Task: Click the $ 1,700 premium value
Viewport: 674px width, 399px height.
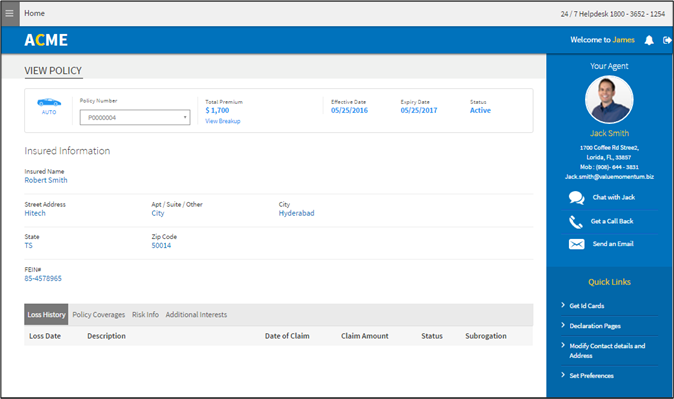Action: [217, 110]
